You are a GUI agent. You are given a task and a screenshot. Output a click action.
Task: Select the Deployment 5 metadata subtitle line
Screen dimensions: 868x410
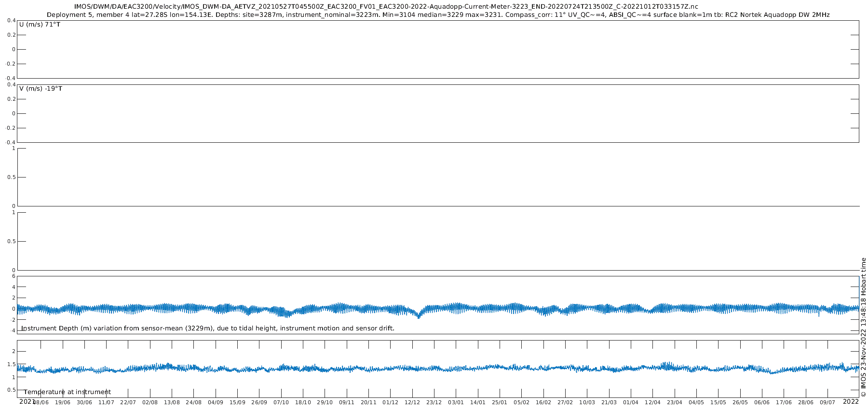(438, 15)
